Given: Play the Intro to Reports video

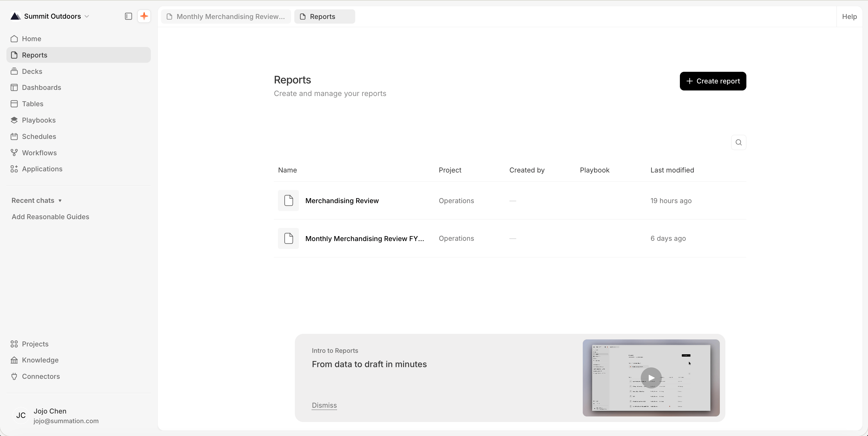Looking at the screenshot, I should coord(651,378).
